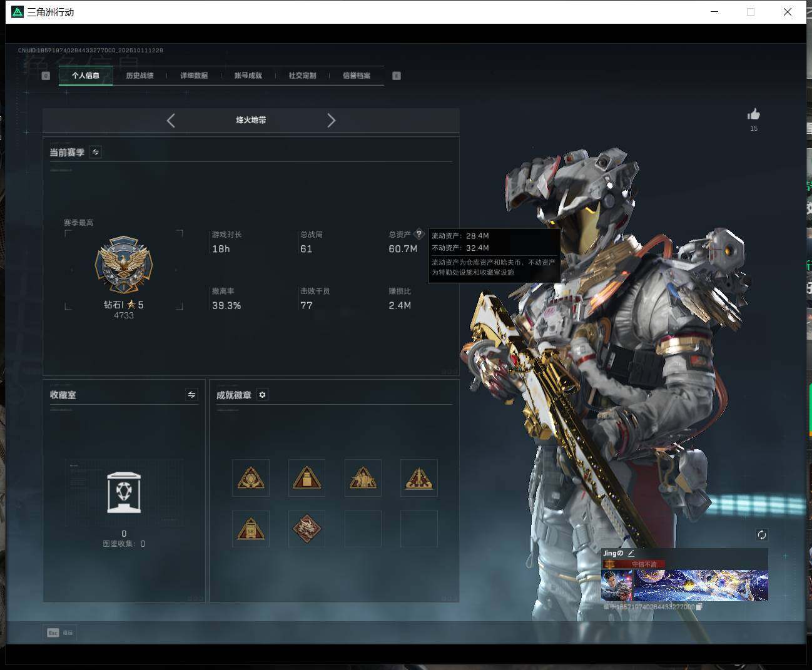Select the first badge with hands holding emblem
The width and height of the screenshot is (812, 670).
click(251, 478)
